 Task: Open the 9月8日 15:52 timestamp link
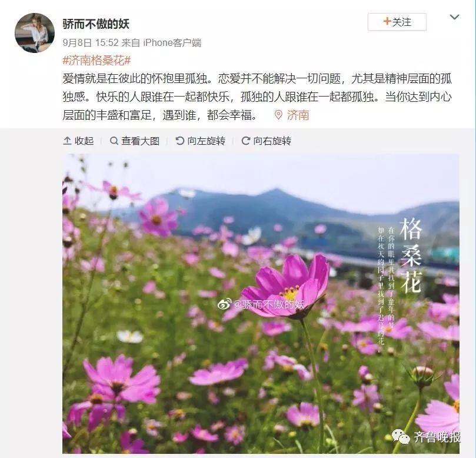coord(91,43)
